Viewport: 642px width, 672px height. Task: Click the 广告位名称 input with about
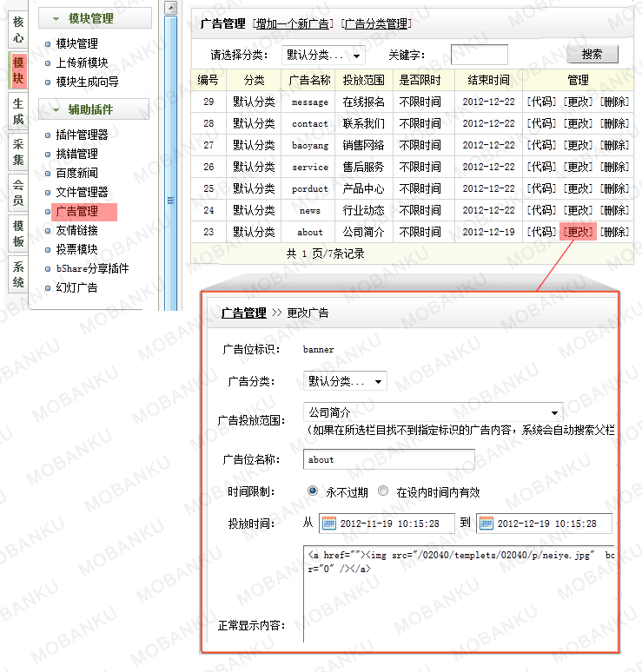tap(389, 459)
